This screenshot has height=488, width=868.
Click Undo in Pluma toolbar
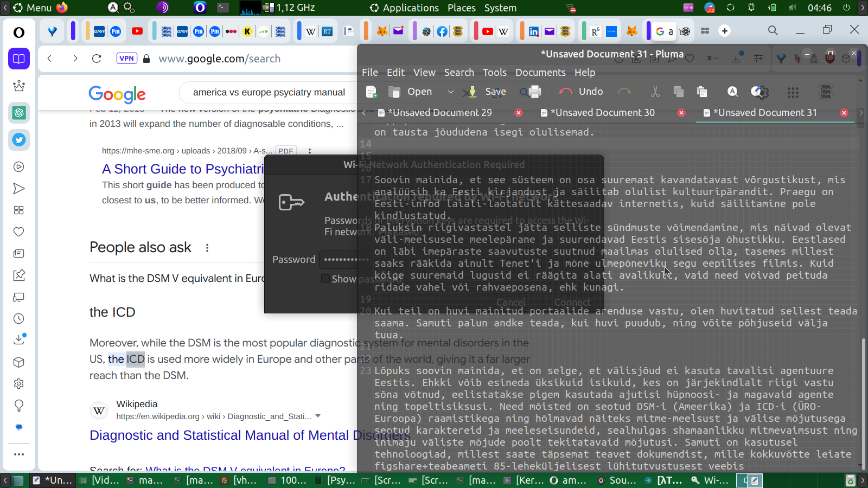click(581, 92)
